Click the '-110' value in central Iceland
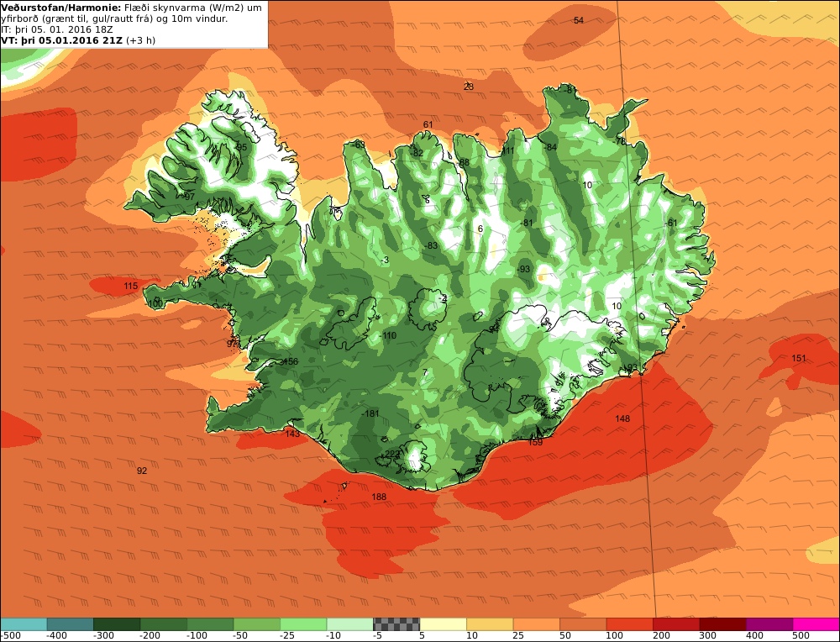 (388, 335)
